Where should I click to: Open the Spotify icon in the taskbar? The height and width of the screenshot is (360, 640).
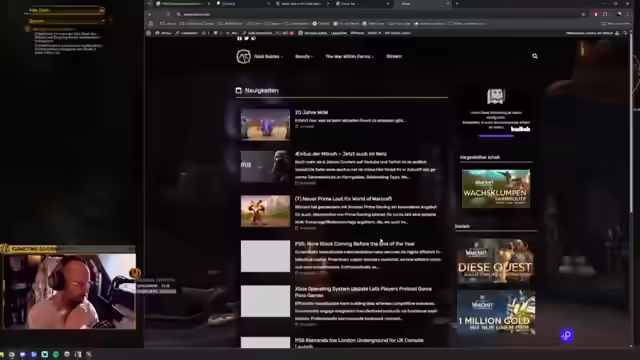tap(56, 354)
